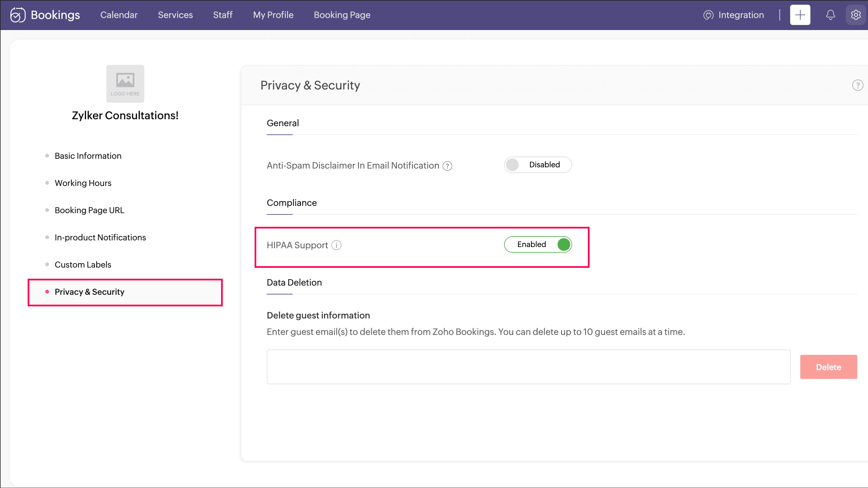Click the Compliance section heading
The height and width of the screenshot is (488, 868).
click(291, 203)
